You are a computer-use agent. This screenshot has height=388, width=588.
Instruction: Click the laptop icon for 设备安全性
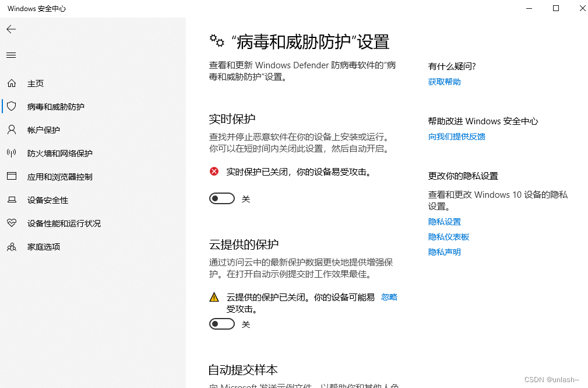click(12, 200)
